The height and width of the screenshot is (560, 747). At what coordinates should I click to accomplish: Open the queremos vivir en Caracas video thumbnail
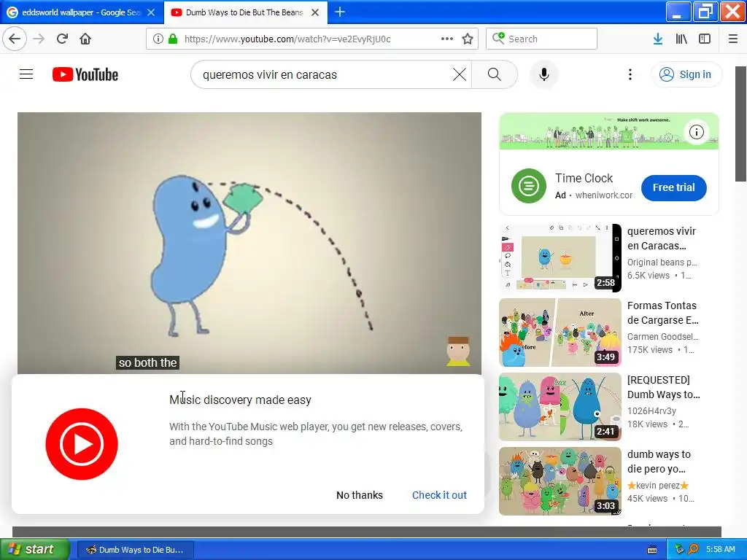560,257
